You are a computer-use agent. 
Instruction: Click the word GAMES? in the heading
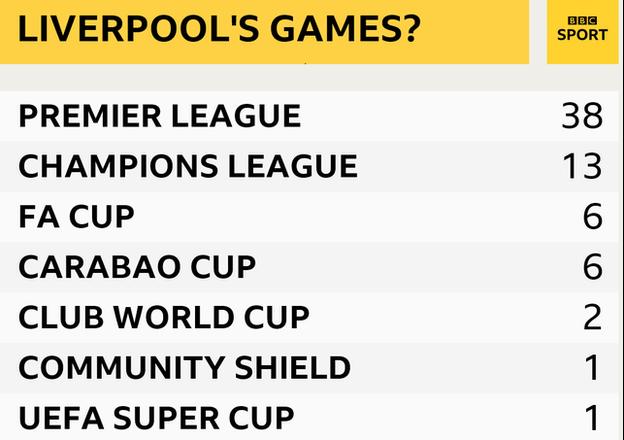coord(345,29)
